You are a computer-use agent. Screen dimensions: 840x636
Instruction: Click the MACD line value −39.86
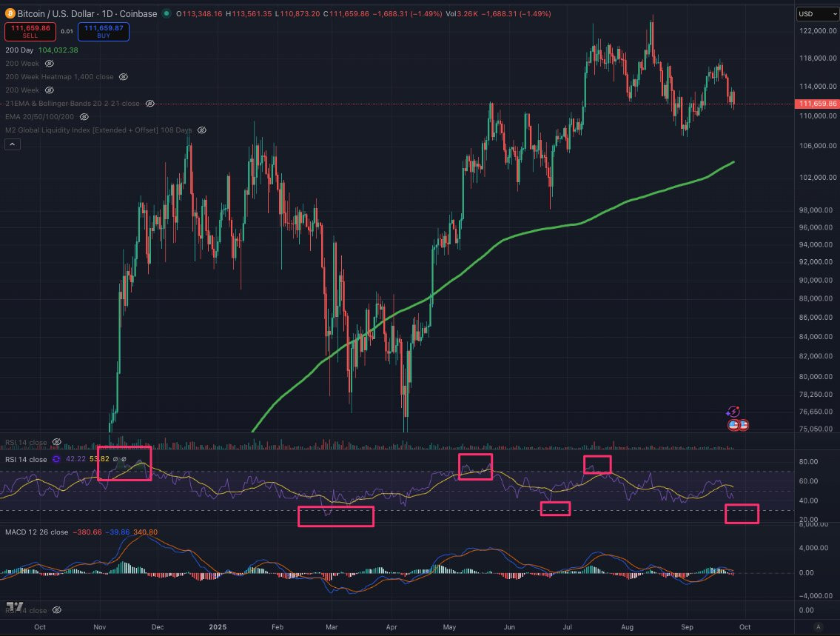(x=118, y=532)
